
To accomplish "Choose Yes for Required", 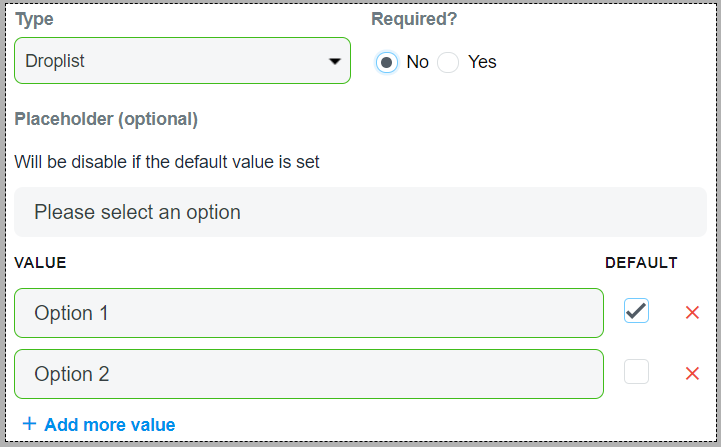I will (x=448, y=62).
